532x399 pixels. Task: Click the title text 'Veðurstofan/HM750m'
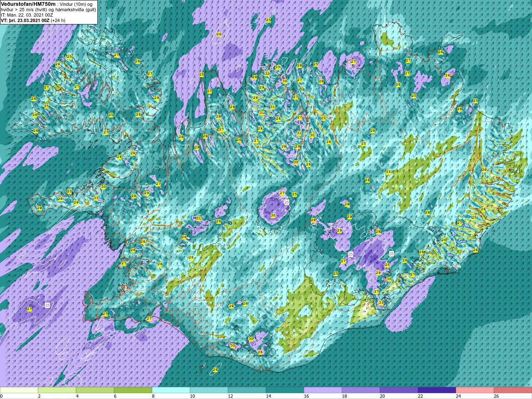pyautogui.click(x=28, y=4)
